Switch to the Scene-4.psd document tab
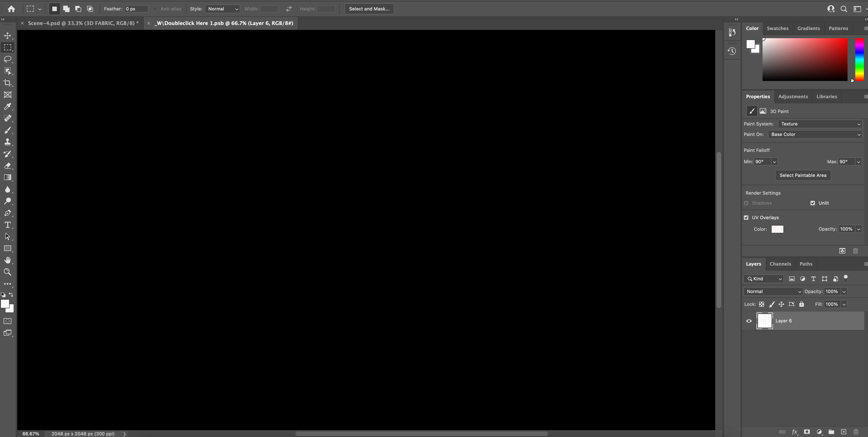The width and height of the screenshot is (868, 437). (x=83, y=23)
